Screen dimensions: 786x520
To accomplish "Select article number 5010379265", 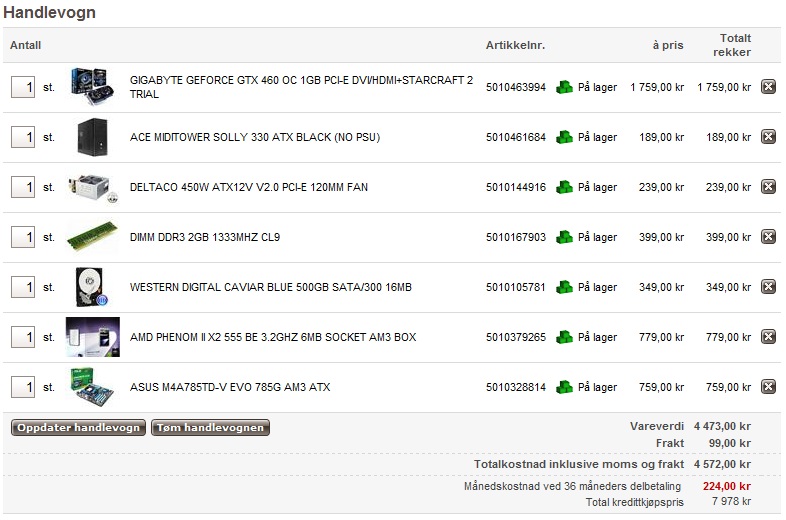I will tap(515, 337).
